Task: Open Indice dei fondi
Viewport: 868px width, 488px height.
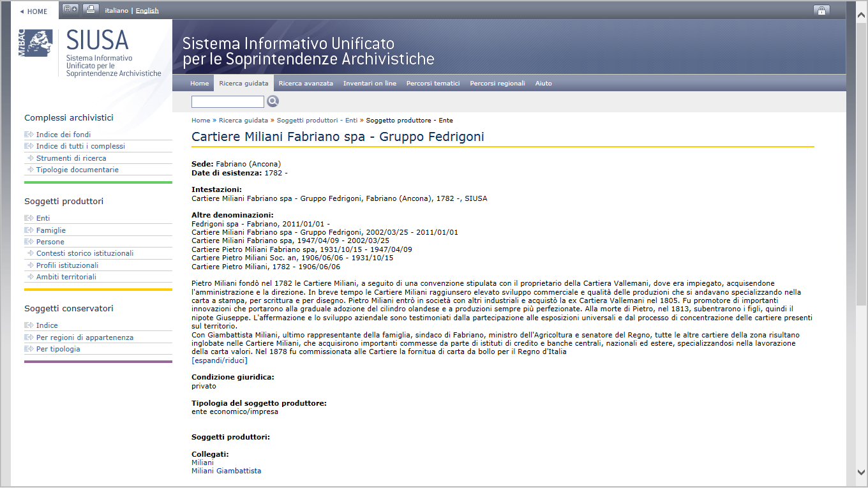Action: [x=63, y=135]
